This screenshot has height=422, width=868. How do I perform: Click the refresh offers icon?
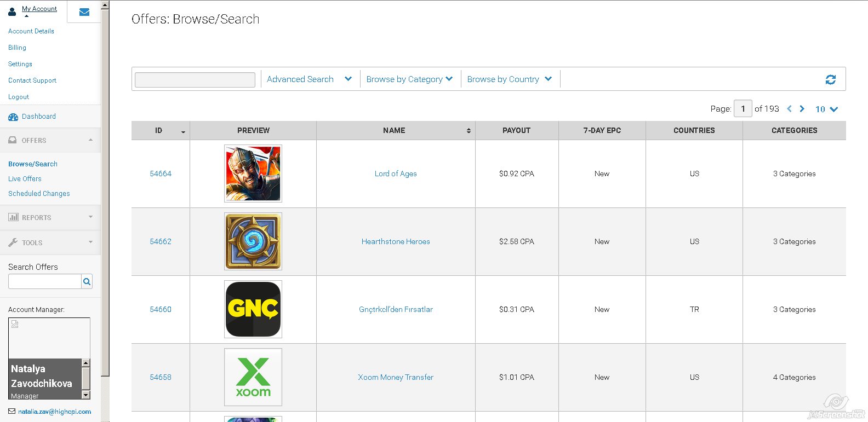click(x=830, y=79)
